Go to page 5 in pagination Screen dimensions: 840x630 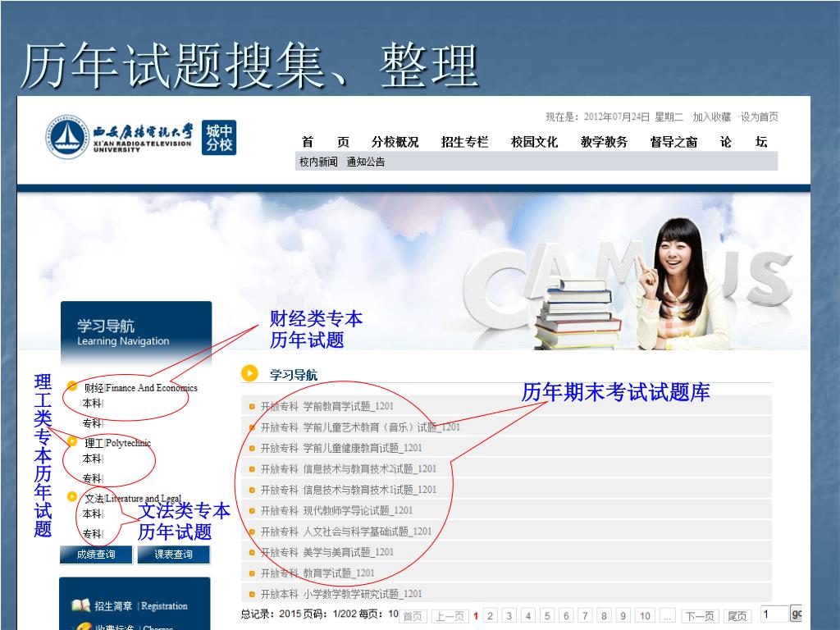click(x=547, y=616)
